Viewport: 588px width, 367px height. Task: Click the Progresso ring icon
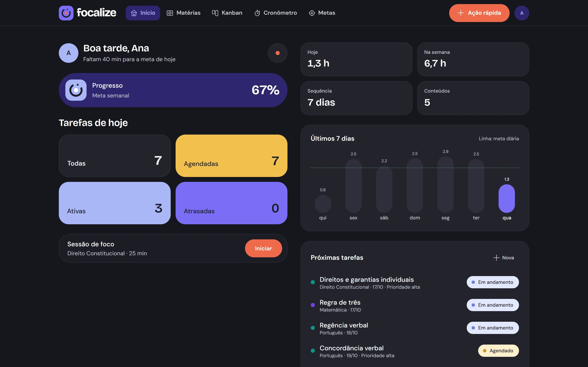(x=76, y=90)
